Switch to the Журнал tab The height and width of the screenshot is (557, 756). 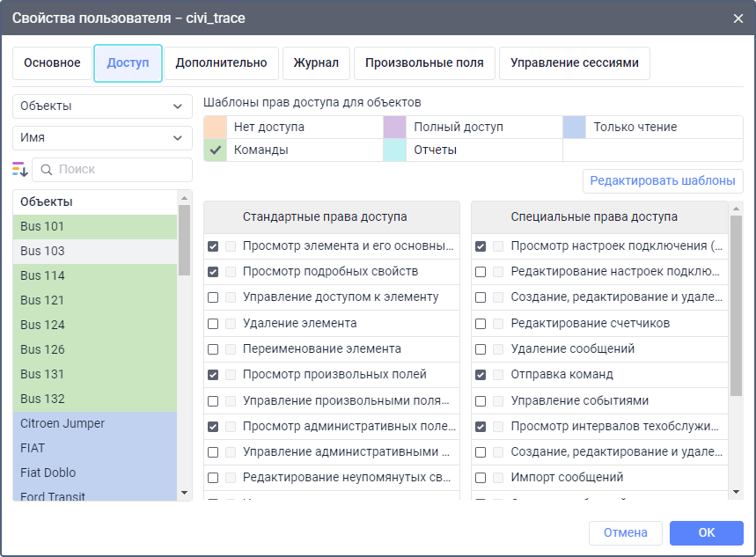[316, 63]
